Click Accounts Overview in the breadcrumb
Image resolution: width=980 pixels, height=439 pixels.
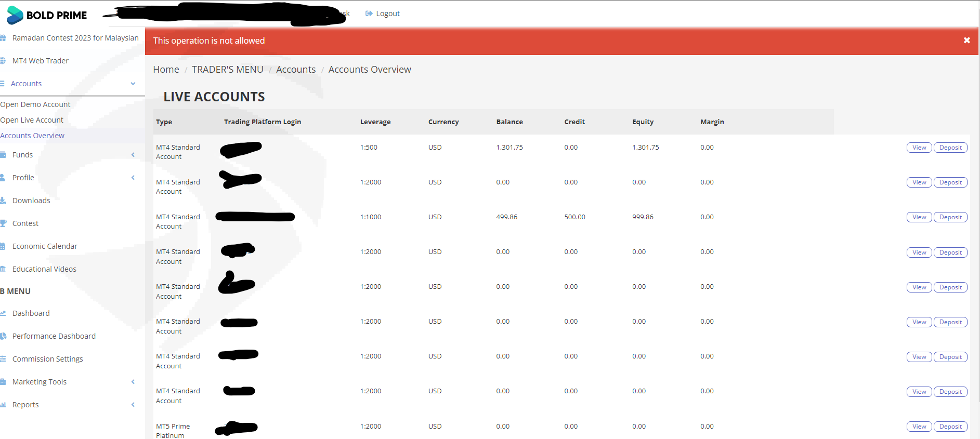(370, 70)
